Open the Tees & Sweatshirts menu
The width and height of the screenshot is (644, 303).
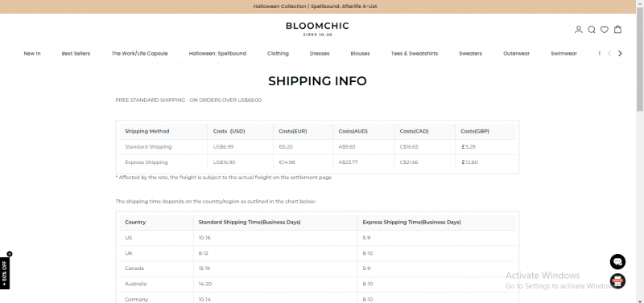point(415,53)
